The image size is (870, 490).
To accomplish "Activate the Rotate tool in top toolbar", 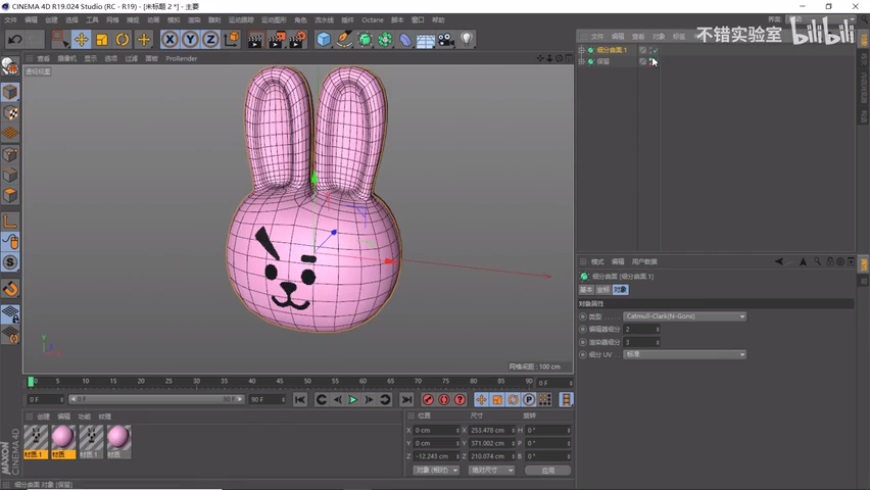I will [122, 39].
